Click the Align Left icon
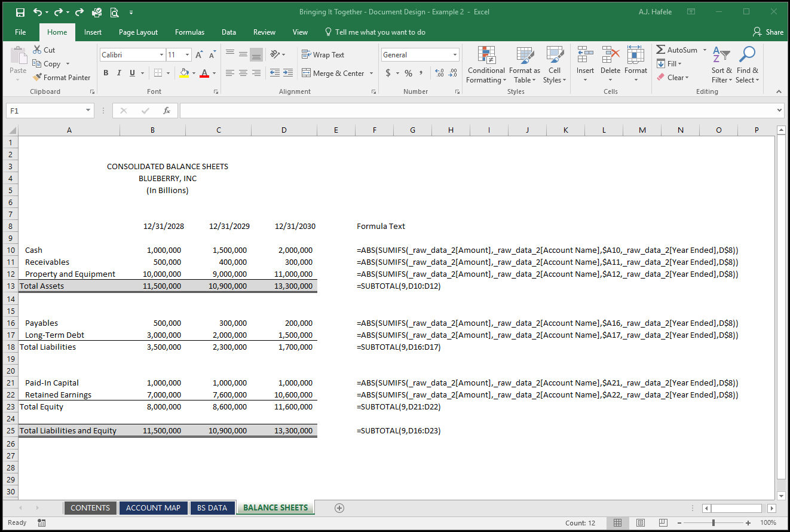This screenshot has height=532, width=790. (230, 73)
